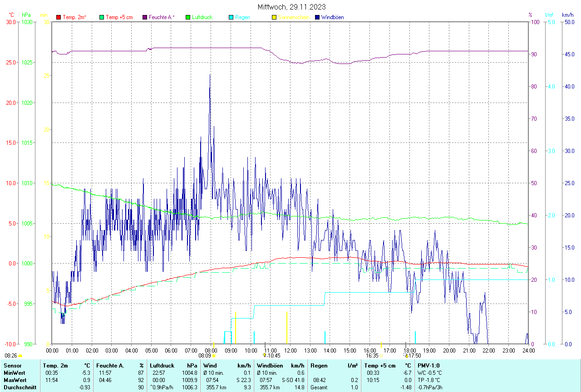Click the purple Feuchte A. legend swatch
Screen dimensions: 581x392
(145, 17)
